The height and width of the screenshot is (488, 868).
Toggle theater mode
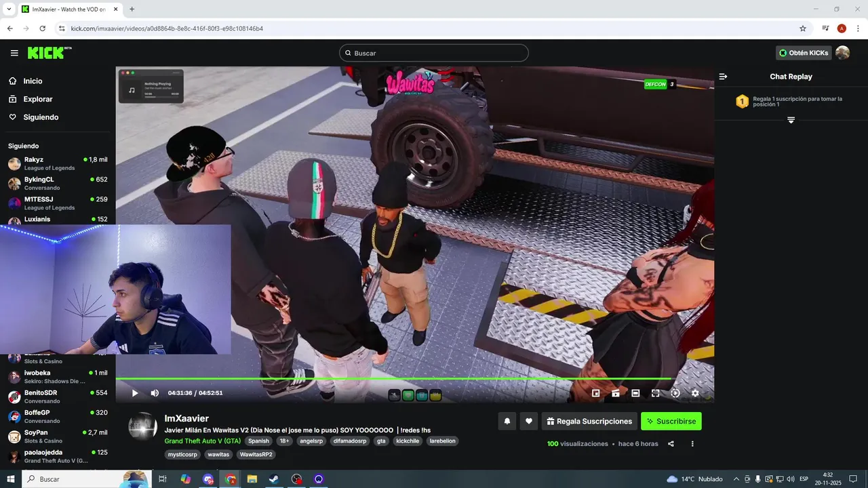point(635,393)
